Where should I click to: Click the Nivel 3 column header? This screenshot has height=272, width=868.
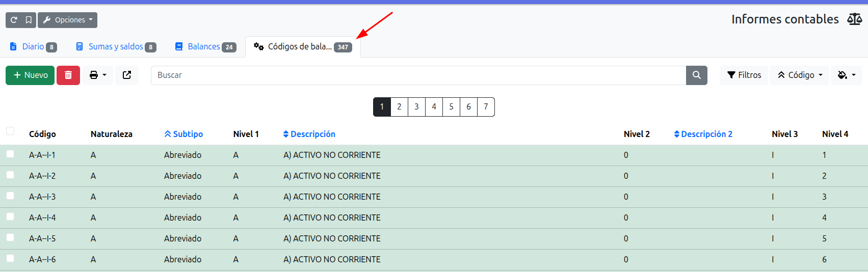point(785,134)
